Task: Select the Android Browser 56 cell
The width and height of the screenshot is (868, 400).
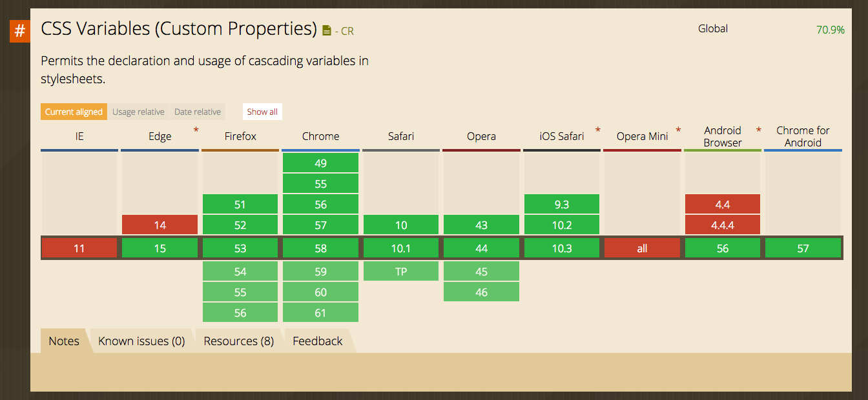Action: 723,248
